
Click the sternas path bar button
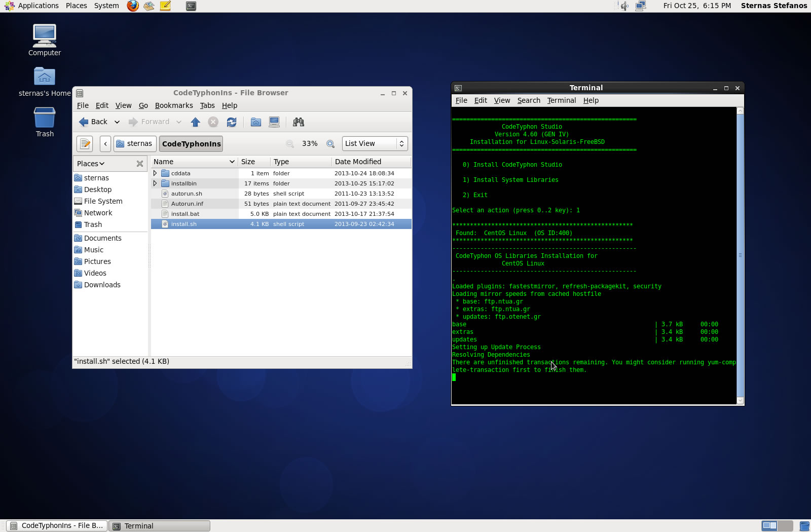pyautogui.click(x=135, y=144)
